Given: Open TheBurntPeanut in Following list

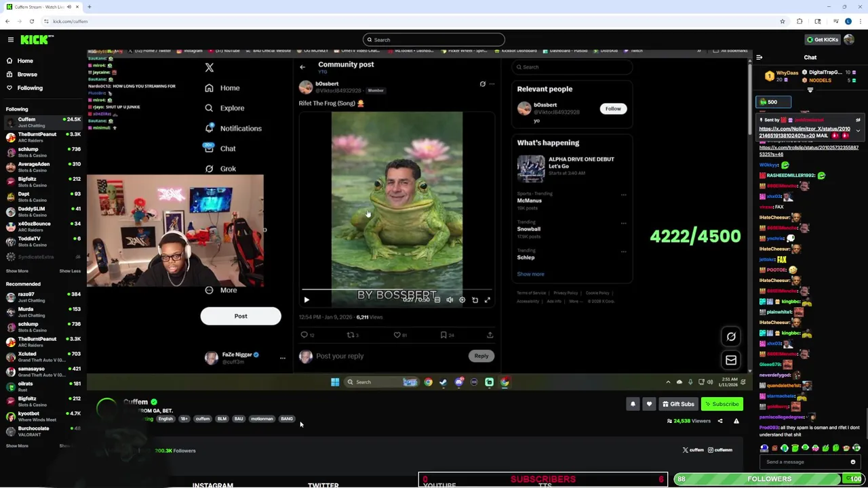Looking at the screenshot, I should pyautogui.click(x=42, y=137).
